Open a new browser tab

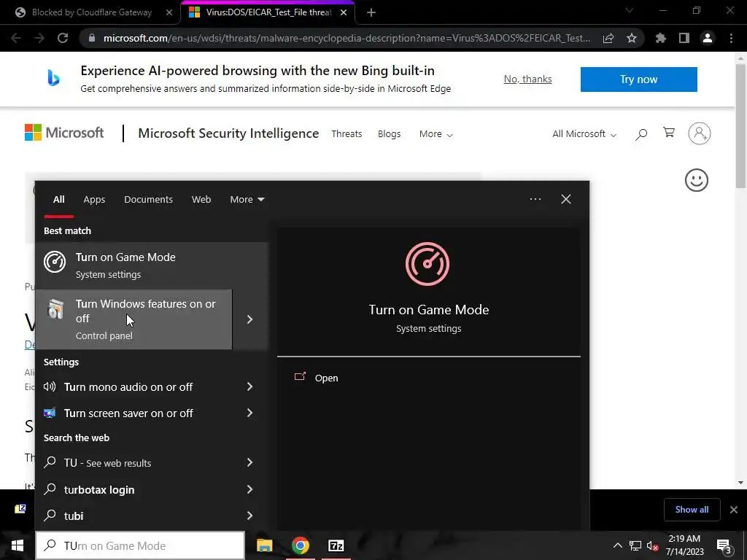[371, 12]
